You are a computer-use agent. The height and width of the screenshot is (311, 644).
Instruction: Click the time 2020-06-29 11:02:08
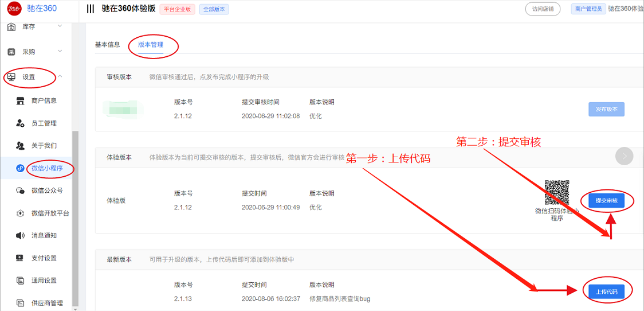[x=271, y=116]
